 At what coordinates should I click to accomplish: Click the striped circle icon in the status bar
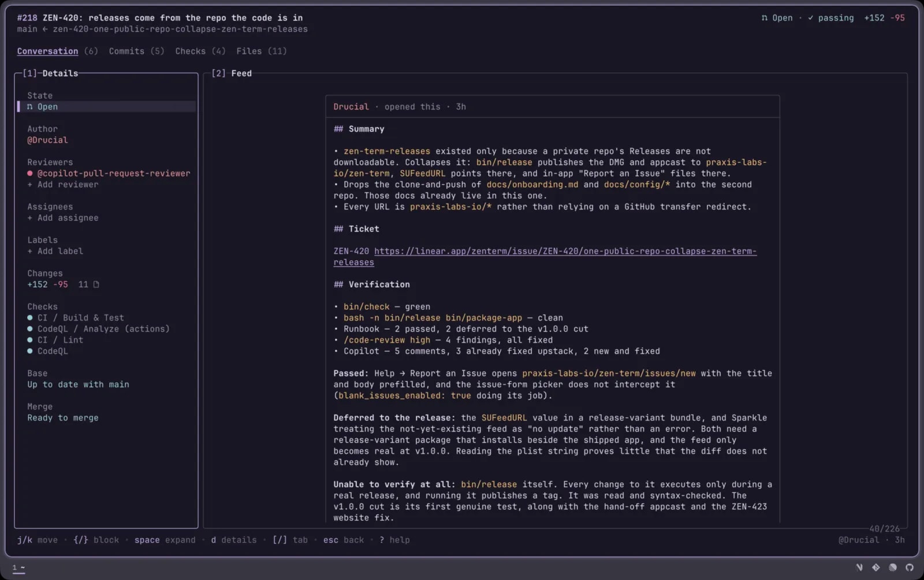pos(893,567)
